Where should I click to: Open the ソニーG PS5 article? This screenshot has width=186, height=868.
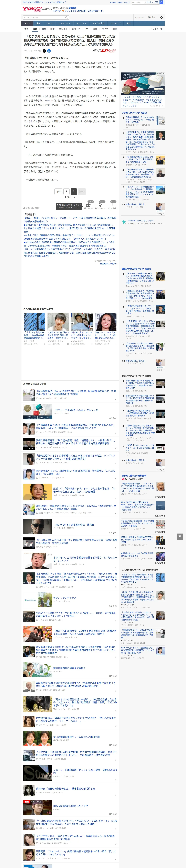tap(85, 771)
